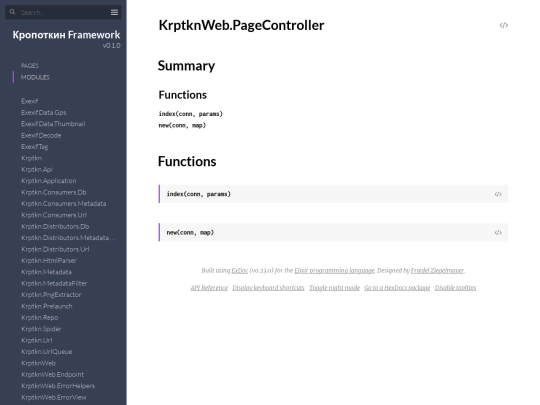
Task: Open the Krptkn.HtmlParser module
Action: point(49,260)
